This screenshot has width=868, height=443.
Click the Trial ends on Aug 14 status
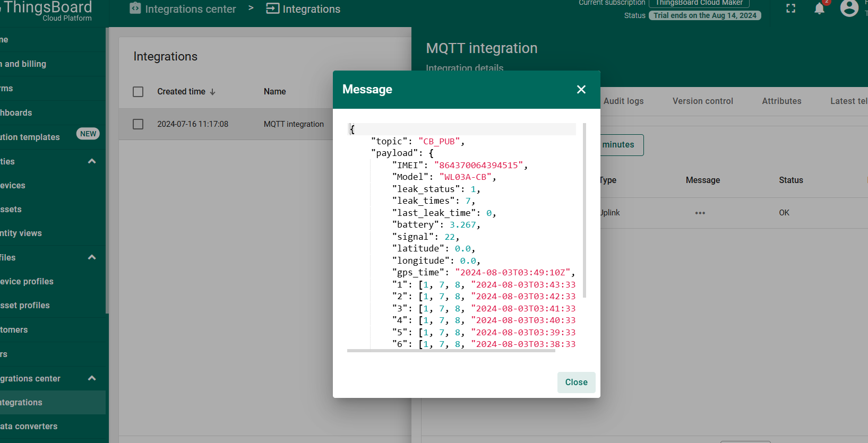[704, 15]
